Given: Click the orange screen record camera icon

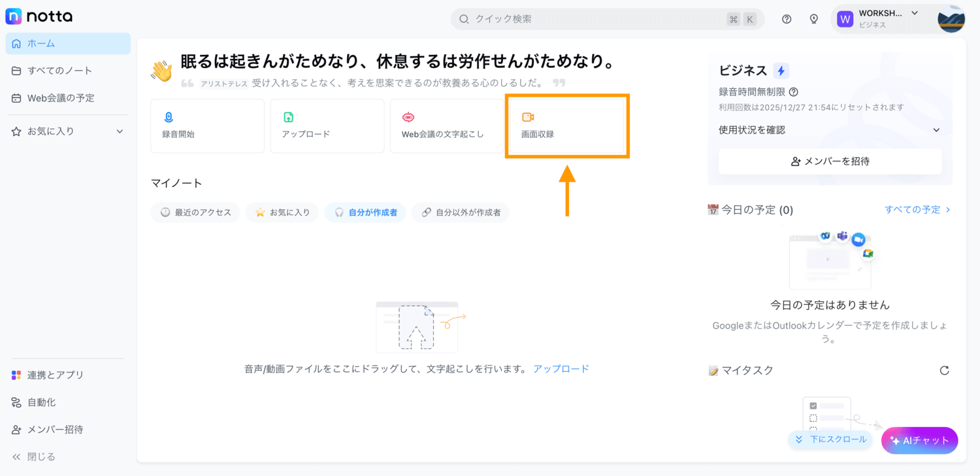Looking at the screenshot, I should (528, 117).
